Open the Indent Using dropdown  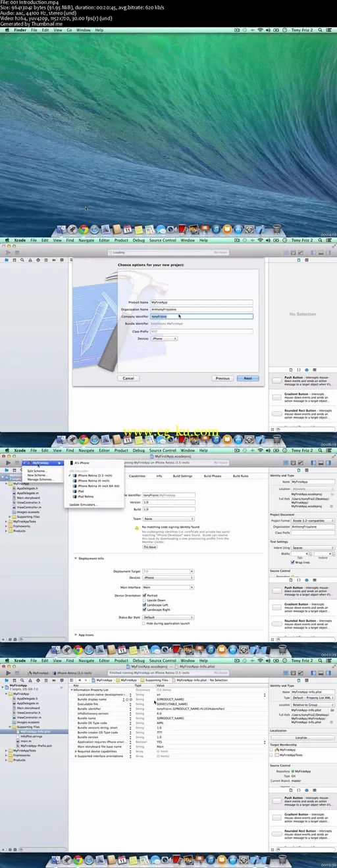pos(312,547)
